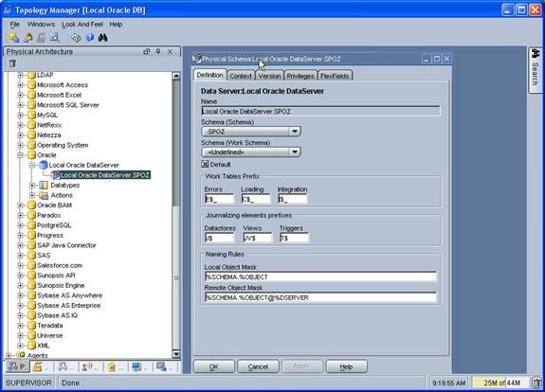Screen dimensions: 545x392
Task: Click the pin icon in Physical Architecture header
Action: (x=158, y=51)
